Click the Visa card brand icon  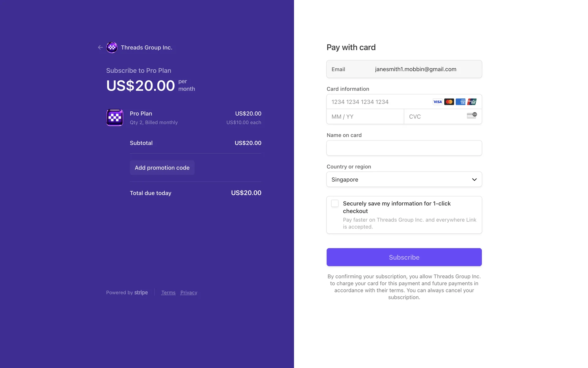437,102
